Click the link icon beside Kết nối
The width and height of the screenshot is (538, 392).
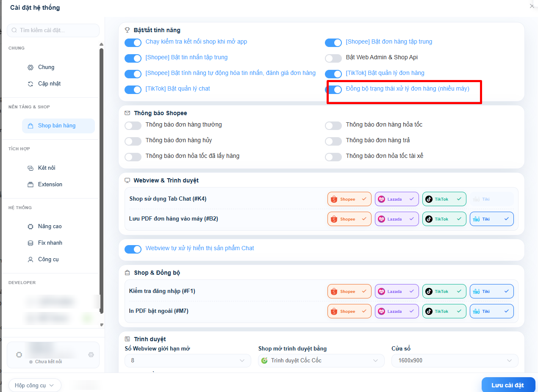pyautogui.click(x=31, y=168)
